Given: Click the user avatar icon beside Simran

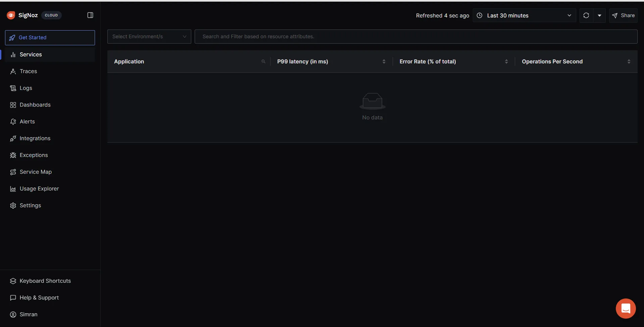Looking at the screenshot, I should [13, 314].
